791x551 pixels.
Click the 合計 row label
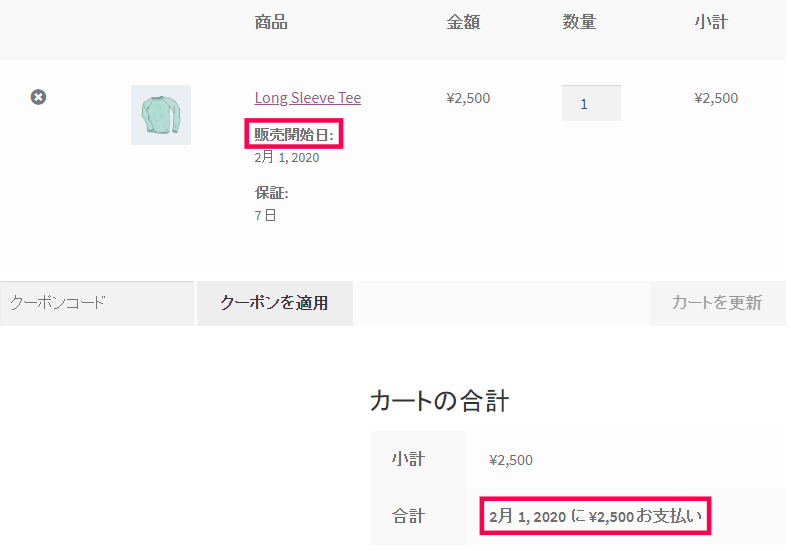(408, 516)
